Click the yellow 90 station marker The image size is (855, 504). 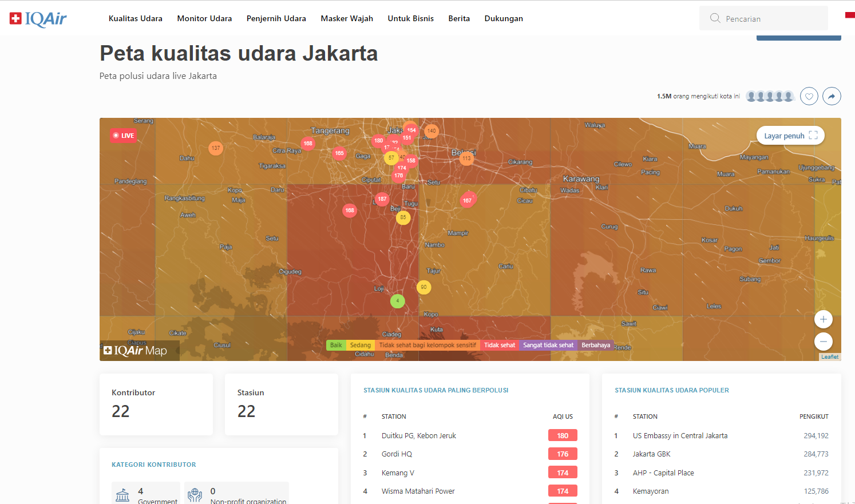(x=423, y=287)
